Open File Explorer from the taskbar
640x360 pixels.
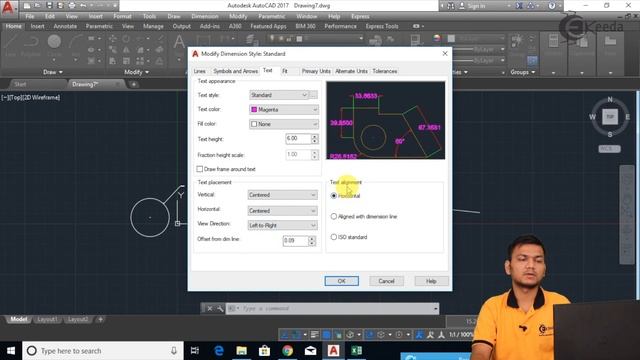[242, 351]
